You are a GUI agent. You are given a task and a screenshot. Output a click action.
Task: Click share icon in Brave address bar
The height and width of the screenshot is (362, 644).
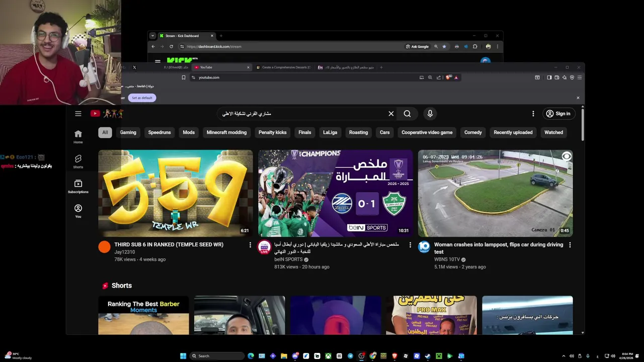[x=439, y=77]
